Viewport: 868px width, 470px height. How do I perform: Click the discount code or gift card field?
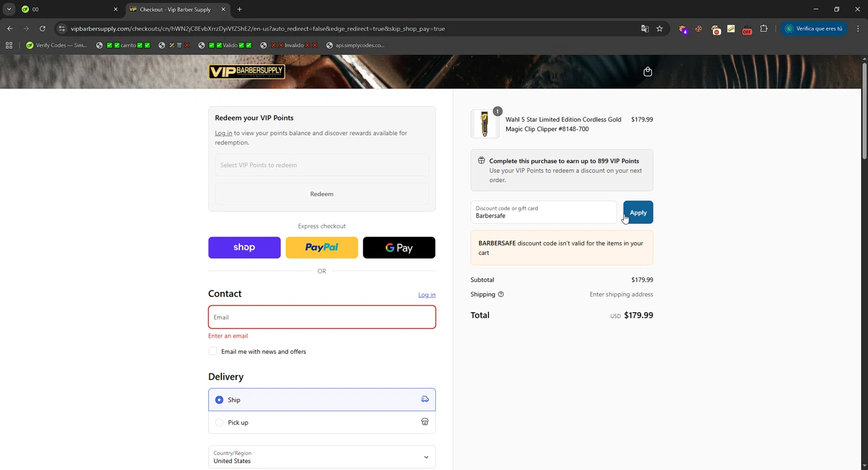(x=543, y=212)
